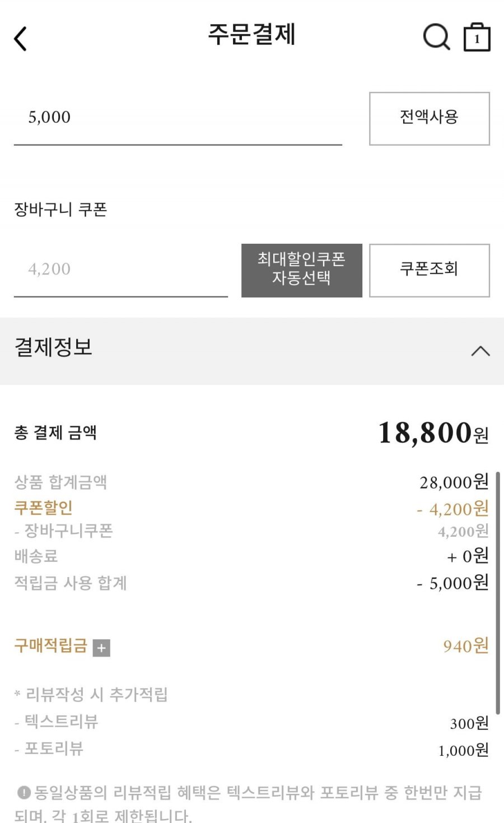Focus the 5,000 points input field

178,118
